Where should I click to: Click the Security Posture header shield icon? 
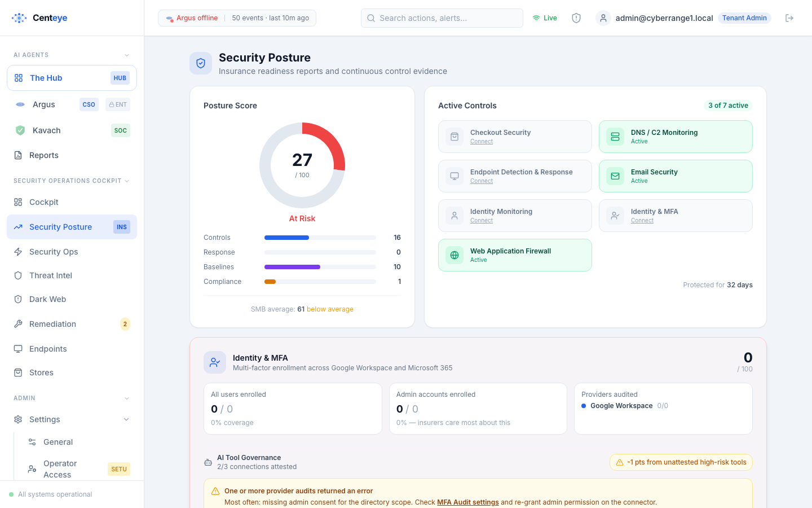[201, 64]
